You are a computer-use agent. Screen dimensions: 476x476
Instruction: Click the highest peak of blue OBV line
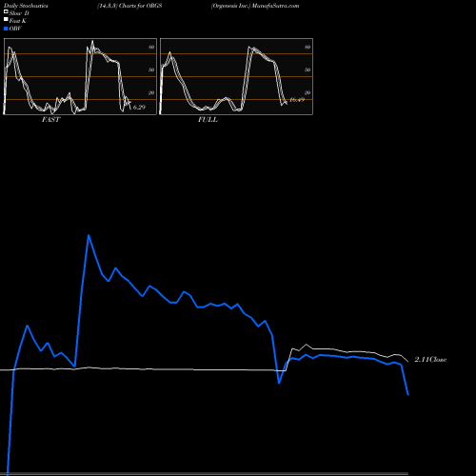click(89, 235)
